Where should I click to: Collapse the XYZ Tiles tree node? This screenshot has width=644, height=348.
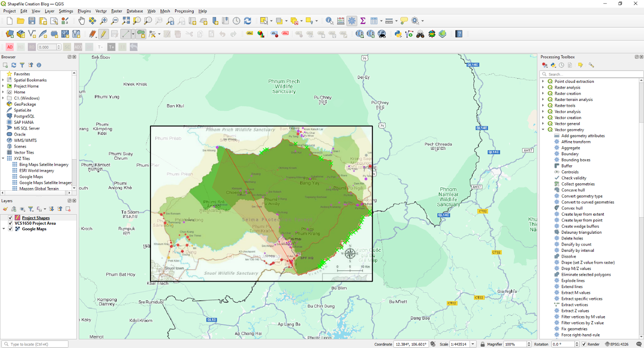[3, 159]
